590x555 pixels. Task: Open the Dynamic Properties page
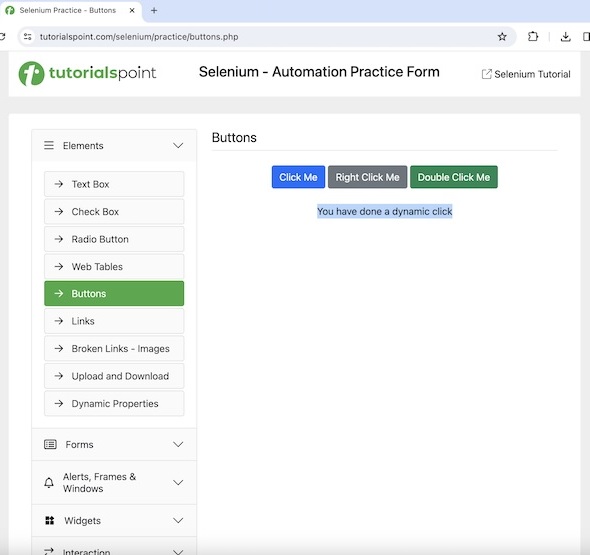[114, 403]
